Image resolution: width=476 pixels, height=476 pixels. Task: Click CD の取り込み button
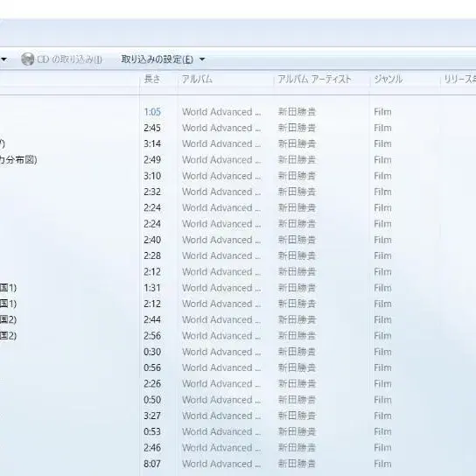61,59
